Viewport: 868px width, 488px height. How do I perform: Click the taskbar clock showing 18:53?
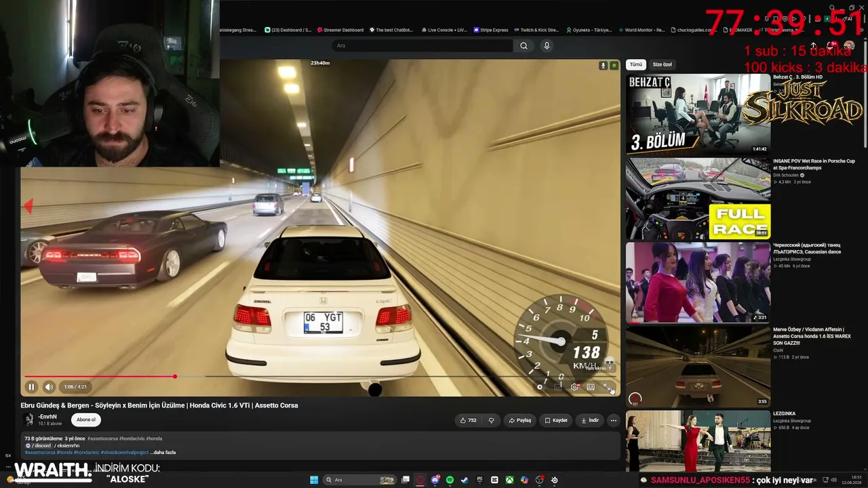851,480
